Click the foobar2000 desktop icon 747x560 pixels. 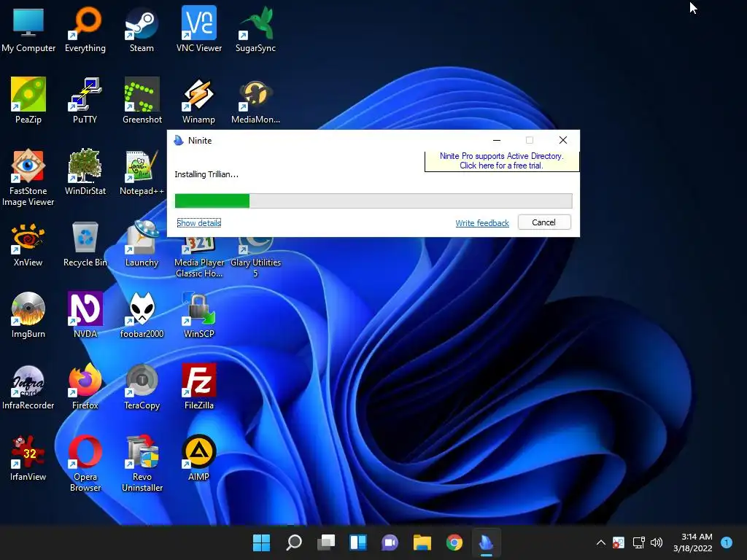[142, 315]
